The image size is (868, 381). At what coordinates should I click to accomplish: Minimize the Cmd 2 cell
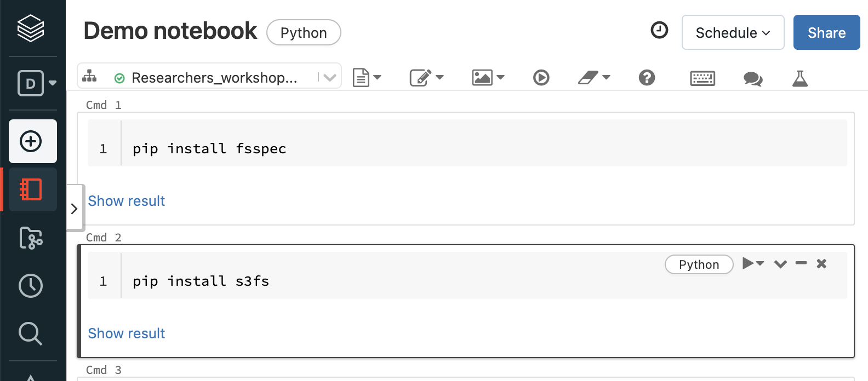801,263
